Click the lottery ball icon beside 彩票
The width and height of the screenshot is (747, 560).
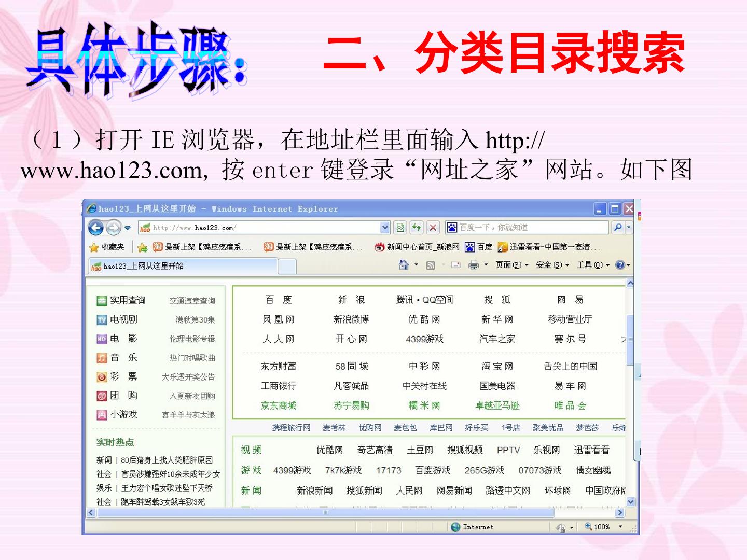(x=102, y=377)
